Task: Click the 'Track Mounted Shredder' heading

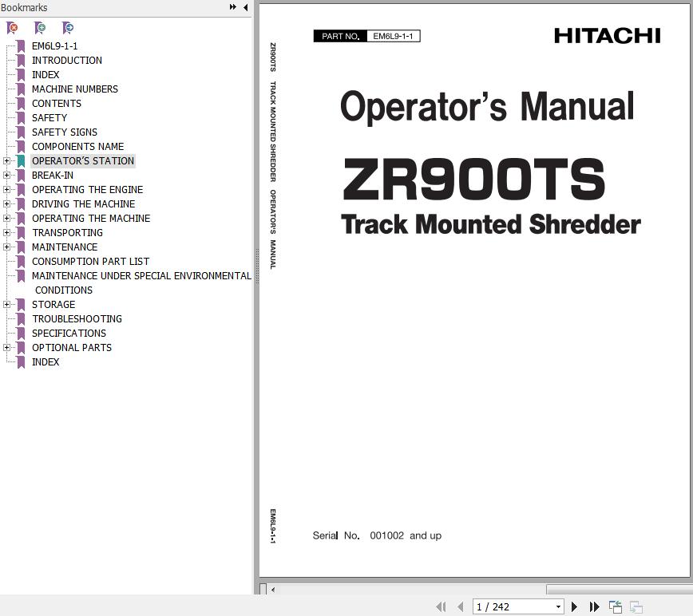Action: click(x=490, y=224)
